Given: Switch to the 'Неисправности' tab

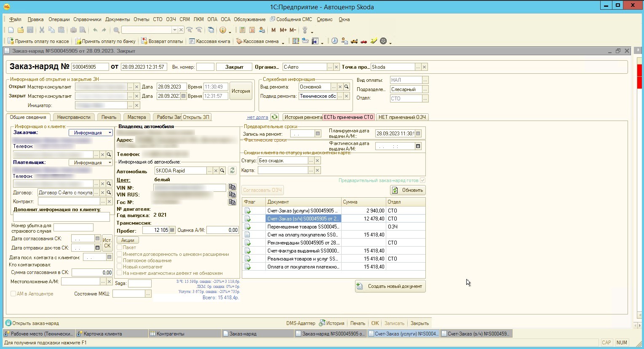Looking at the screenshot, I should (74, 117).
